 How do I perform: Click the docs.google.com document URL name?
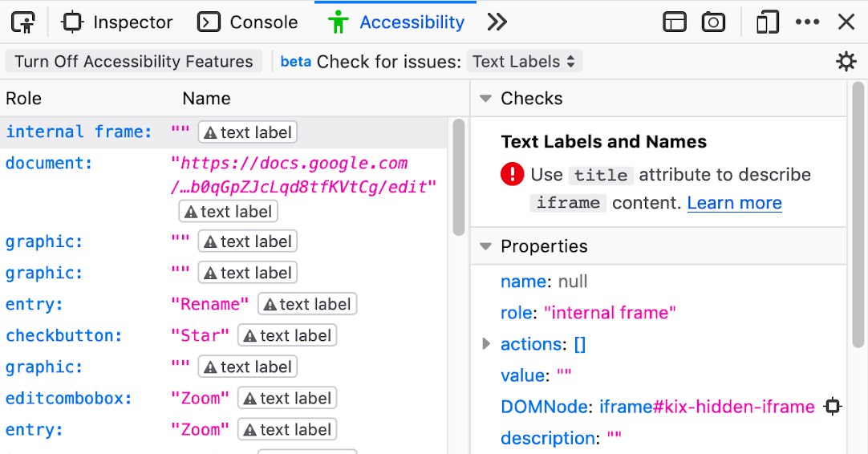(303, 175)
